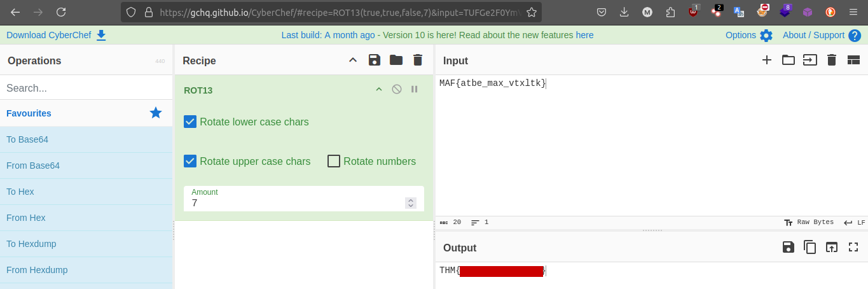Click About / Support text link
The image size is (868, 289).
point(813,35)
